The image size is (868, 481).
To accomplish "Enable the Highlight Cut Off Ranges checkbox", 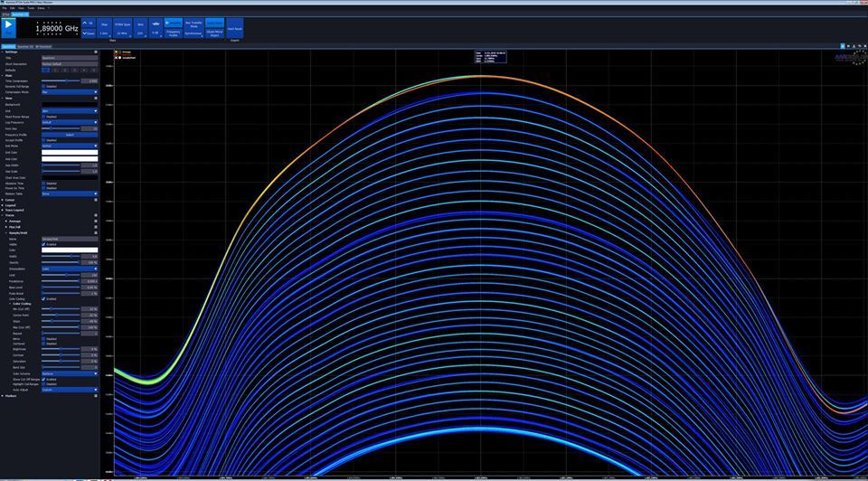I will tap(43, 384).
